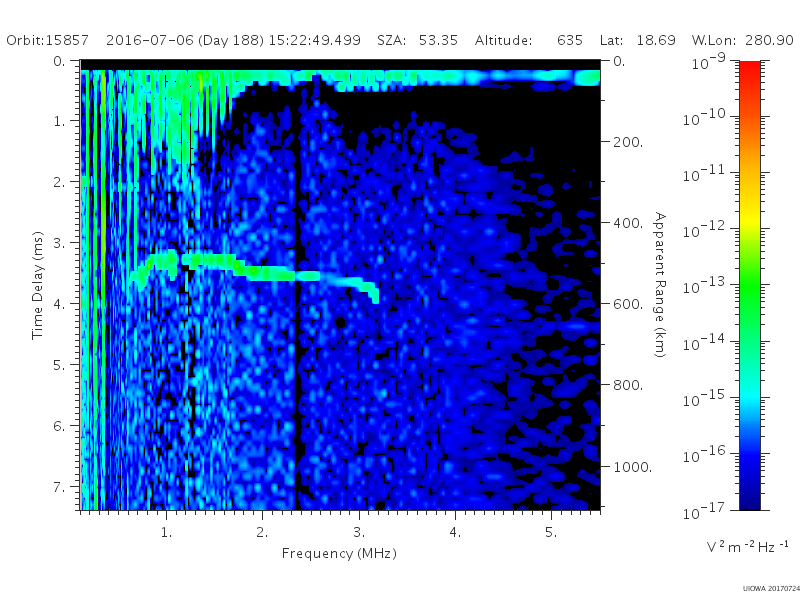Click the Apparent Range (km) axis label
Viewport: 800px width, 600px height.
coord(660,285)
